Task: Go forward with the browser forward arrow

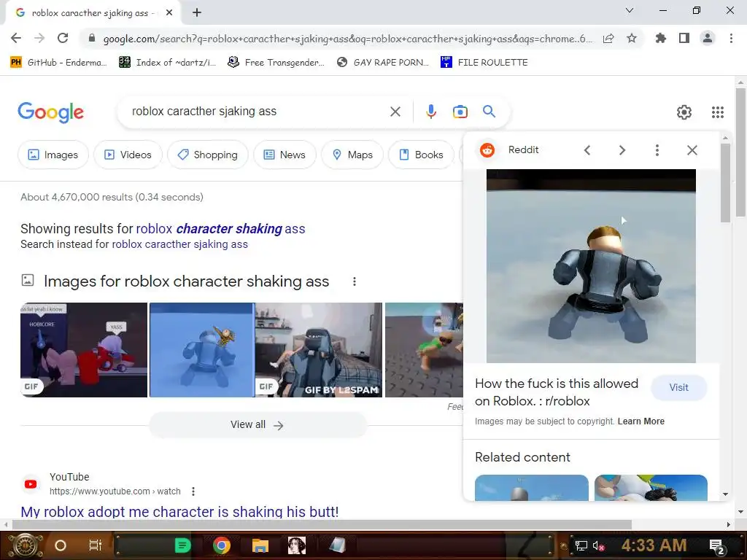Action: pos(39,38)
